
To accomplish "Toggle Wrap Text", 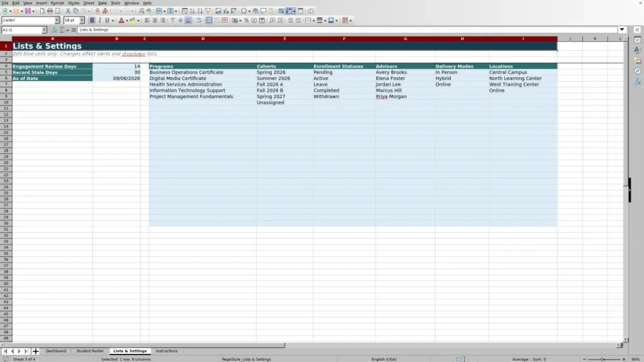I will coord(199,21).
